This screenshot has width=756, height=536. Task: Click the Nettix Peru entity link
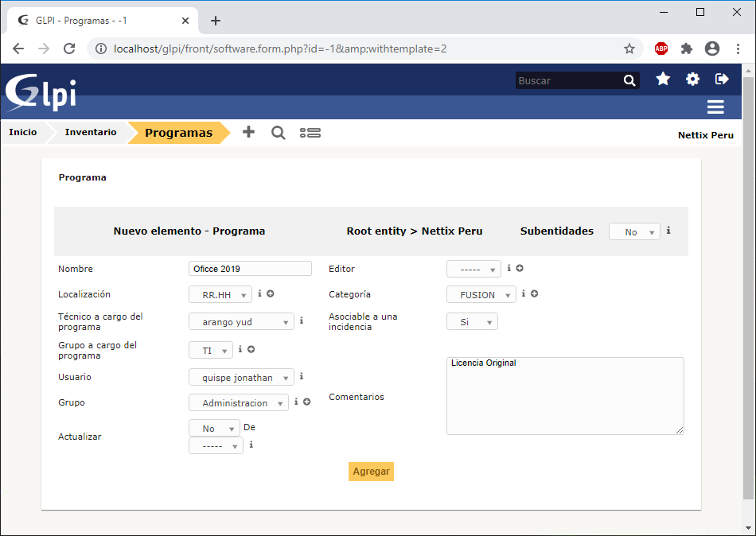click(705, 135)
